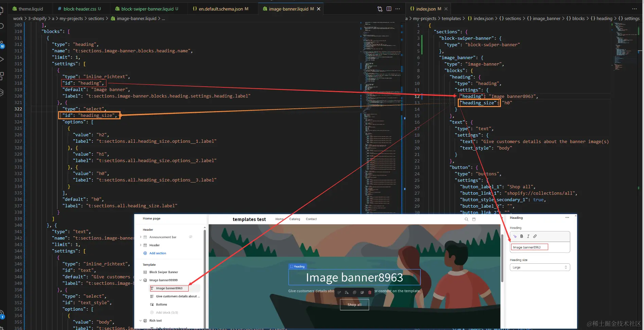Close the index.json tab
Image resolution: width=644 pixels, height=330 pixels.
(446, 9)
